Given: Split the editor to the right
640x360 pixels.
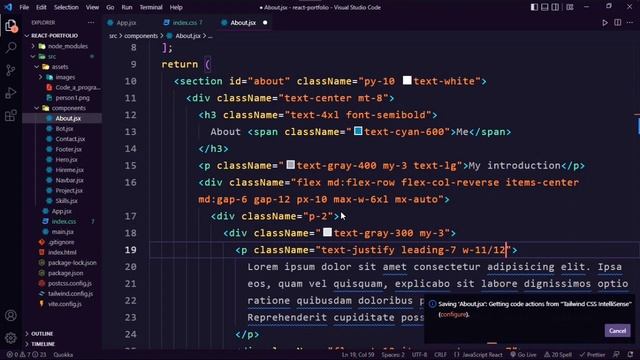Looking at the screenshot, I should (618, 22).
